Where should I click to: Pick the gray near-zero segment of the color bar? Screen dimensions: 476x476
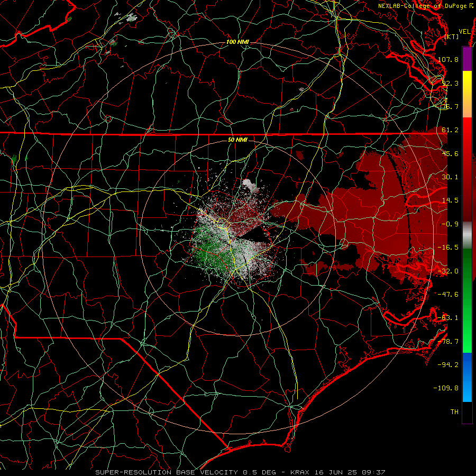click(x=467, y=235)
